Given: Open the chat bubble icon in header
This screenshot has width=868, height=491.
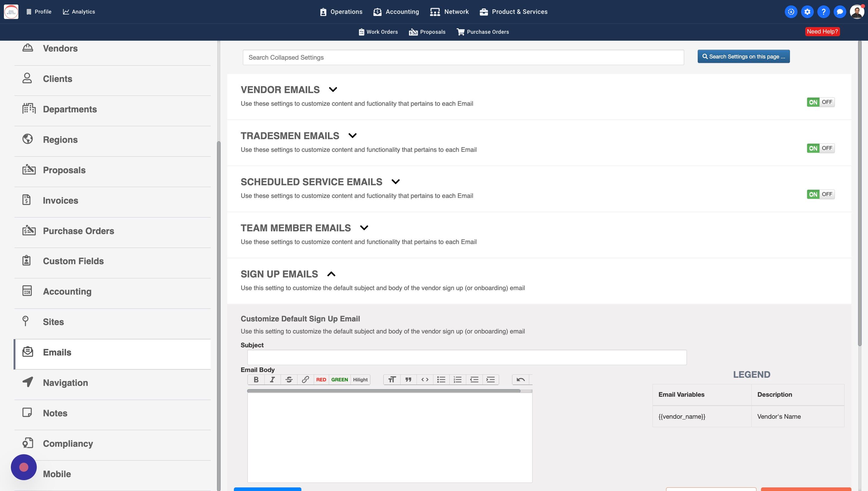Looking at the screenshot, I should coord(840,12).
